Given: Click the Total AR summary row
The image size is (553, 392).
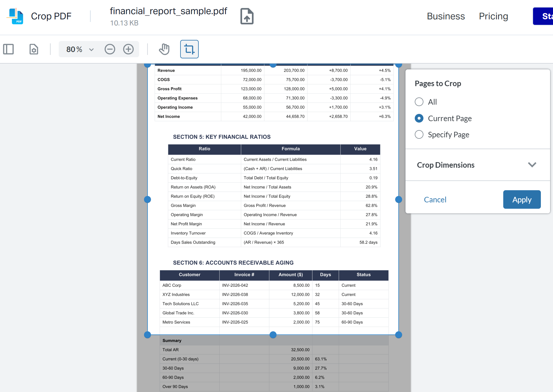Looking at the screenshot, I should [x=274, y=350].
